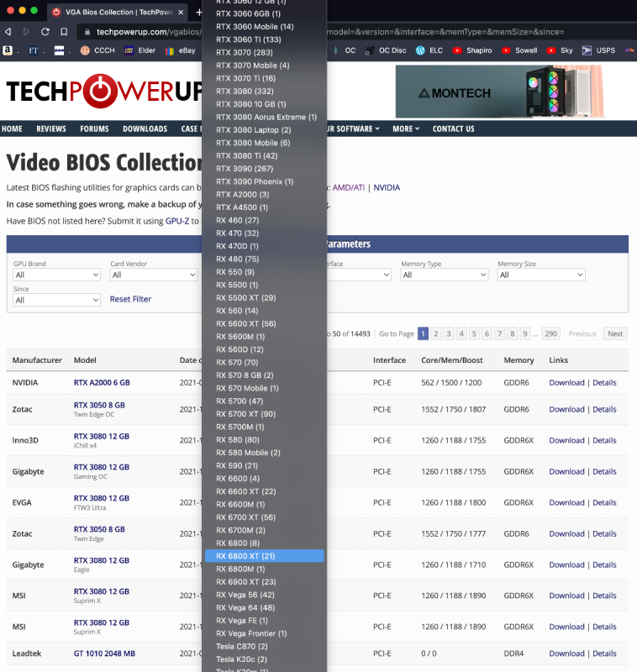Open the Since dropdown
This screenshot has height=672, width=637.
point(56,300)
